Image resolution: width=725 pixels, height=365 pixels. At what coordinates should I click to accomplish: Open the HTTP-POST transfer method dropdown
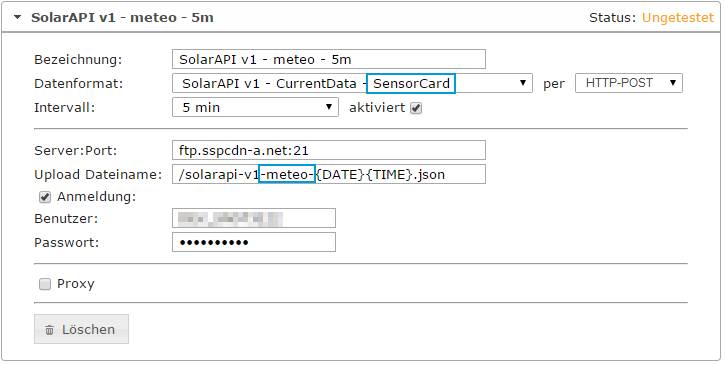629,83
